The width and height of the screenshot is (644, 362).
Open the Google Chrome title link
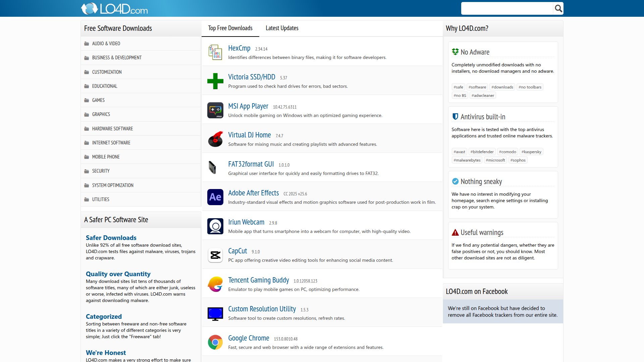(x=249, y=338)
